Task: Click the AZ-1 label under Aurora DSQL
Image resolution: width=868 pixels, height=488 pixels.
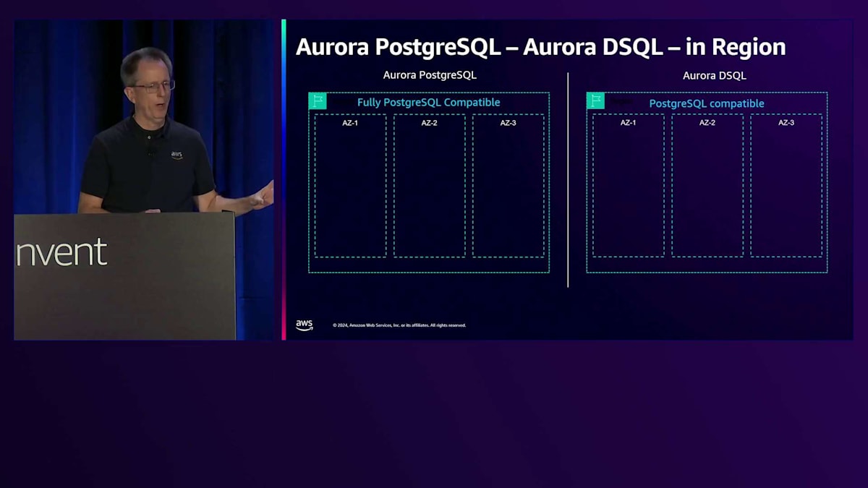Action: (x=628, y=123)
